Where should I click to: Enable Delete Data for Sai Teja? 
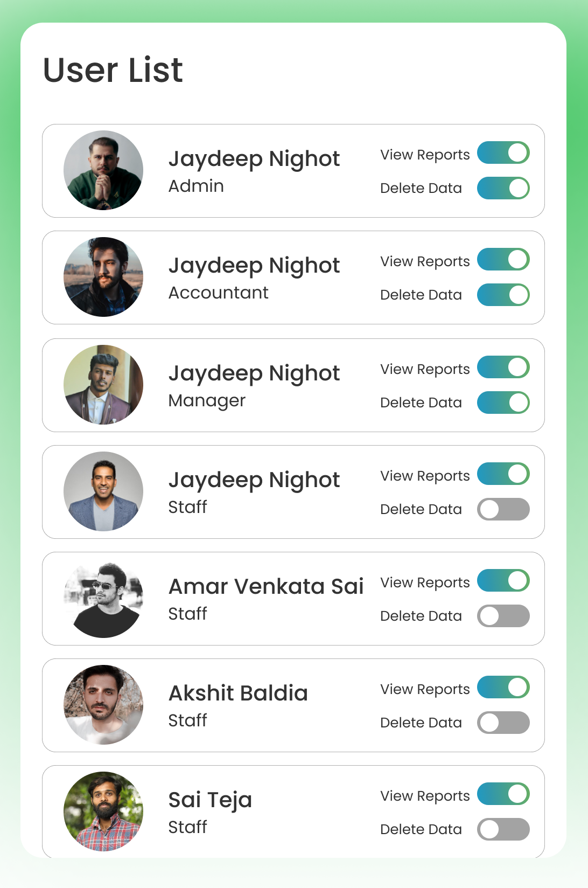[x=503, y=829]
